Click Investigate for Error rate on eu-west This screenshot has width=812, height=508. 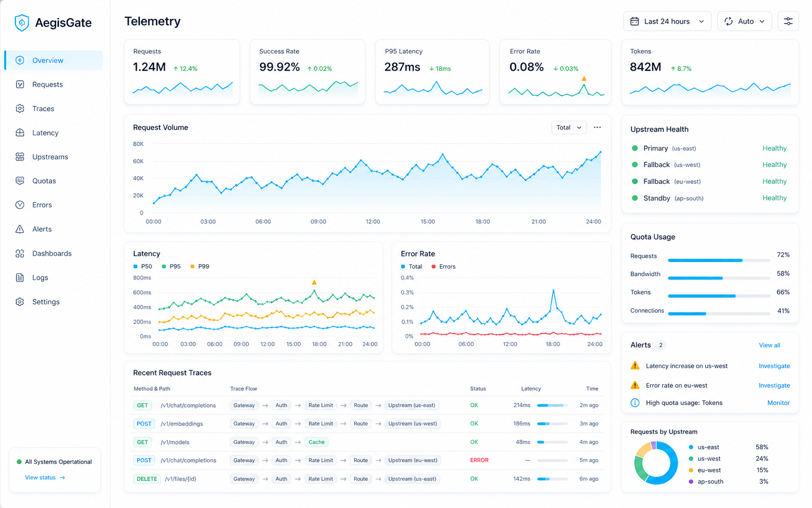tap(774, 385)
